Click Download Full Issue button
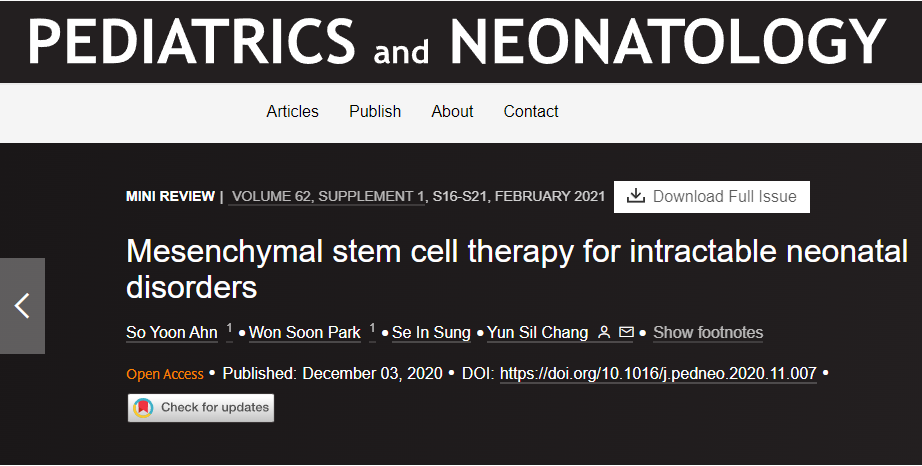The width and height of the screenshot is (922, 466). (x=711, y=196)
